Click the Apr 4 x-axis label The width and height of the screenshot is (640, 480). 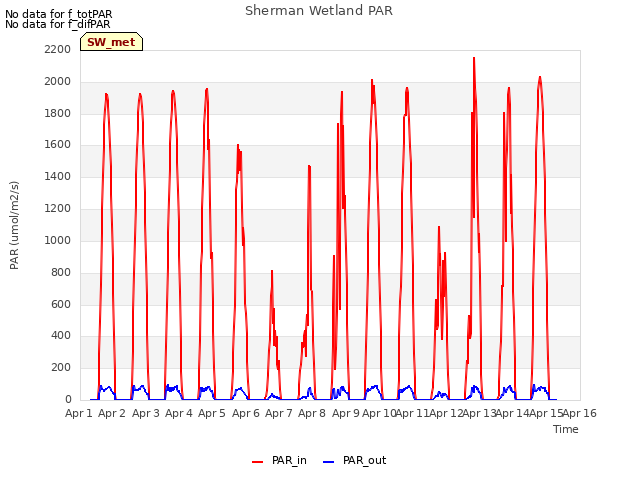[x=179, y=413]
